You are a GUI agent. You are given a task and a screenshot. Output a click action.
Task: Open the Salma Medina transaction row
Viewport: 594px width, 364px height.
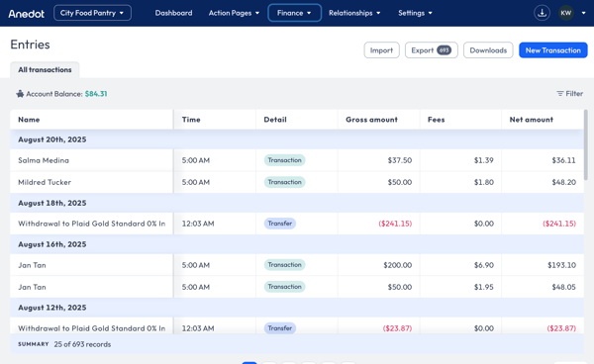coord(297,160)
